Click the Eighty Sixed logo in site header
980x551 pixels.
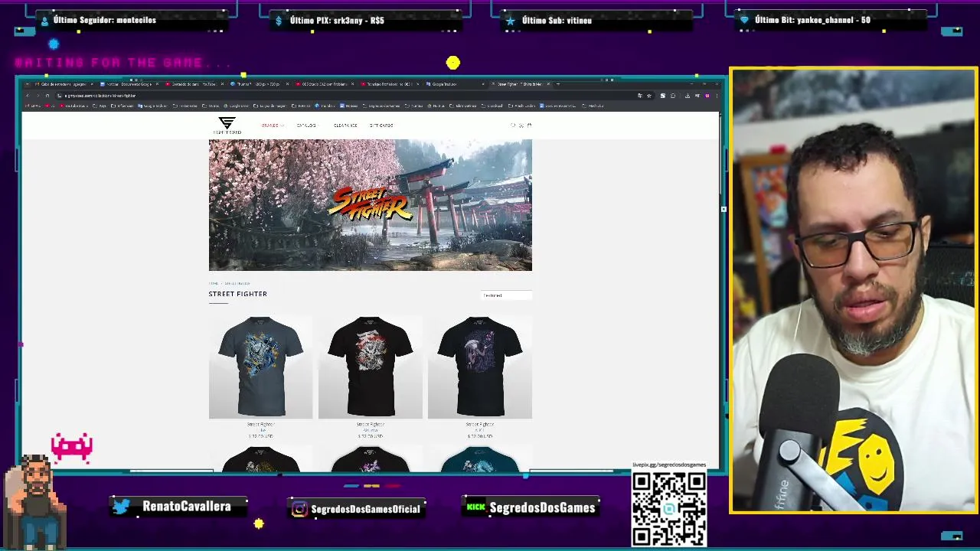point(227,126)
